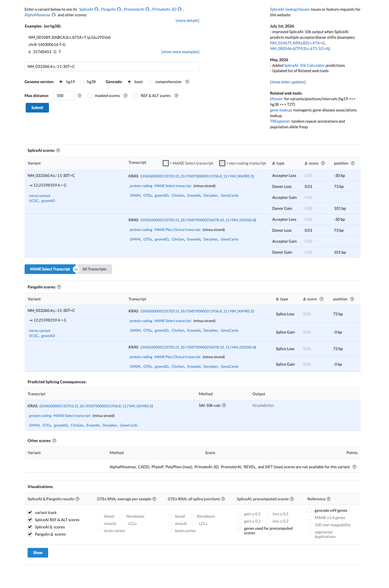Enable masked scores checkbox
This screenshot has width=389, height=588.
pyautogui.click(x=90, y=96)
